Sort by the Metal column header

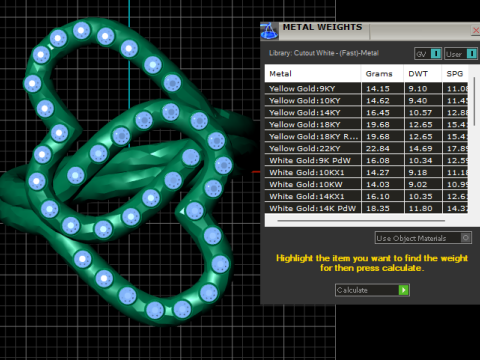pos(313,74)
